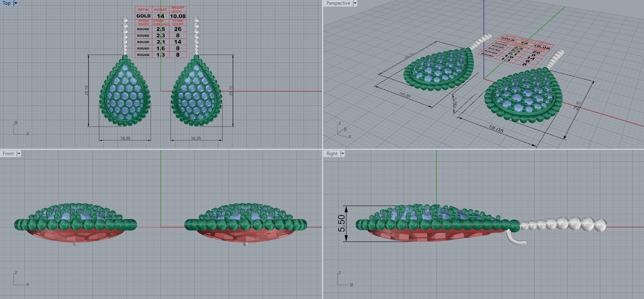Select the Right viewport title label
Viewport: 644px width, 299px height.
[332, 154]
